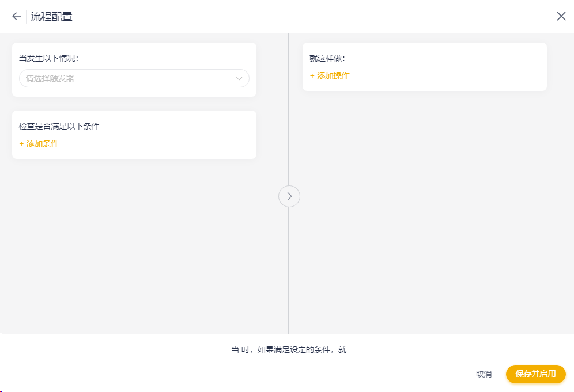Image resolution: width=574 pixels, height=392 pixels.
Task: Select the 添加条件 link text
Action: (43, 143)
